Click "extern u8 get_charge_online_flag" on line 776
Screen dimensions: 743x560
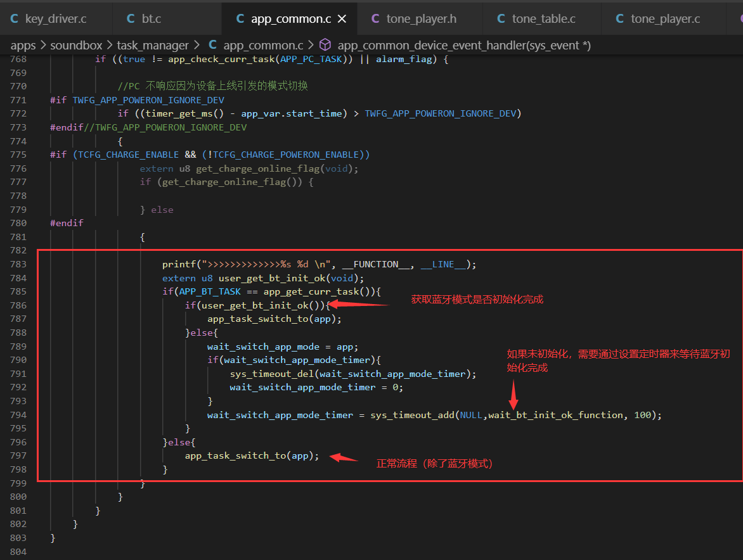[230, 169]
